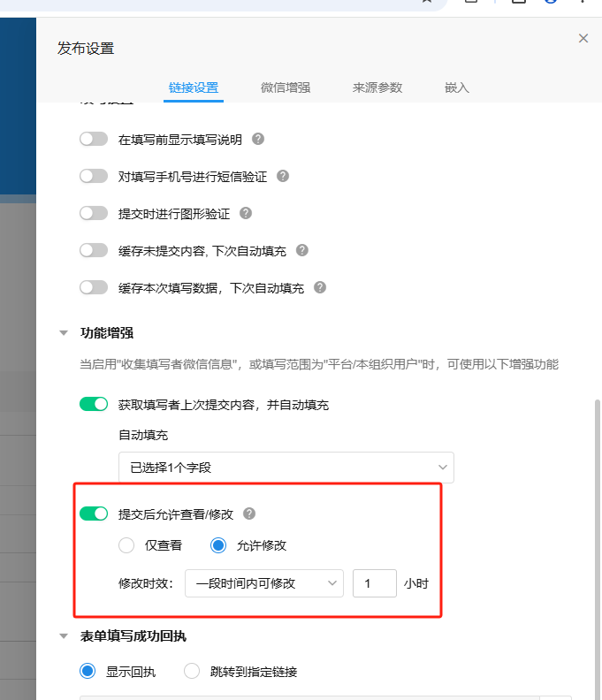Click the 小时 unit text
602x700 pixels.
(x=416, y=583)
